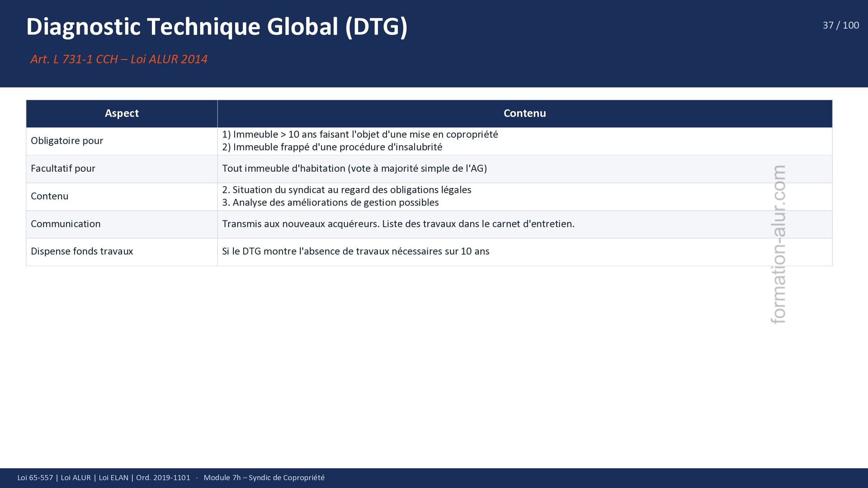Image resolution: width=868 pixels, height=488 pixels.
Task: Click the subtitle Art. L 731-1 CCH
Action: [119, 59]
